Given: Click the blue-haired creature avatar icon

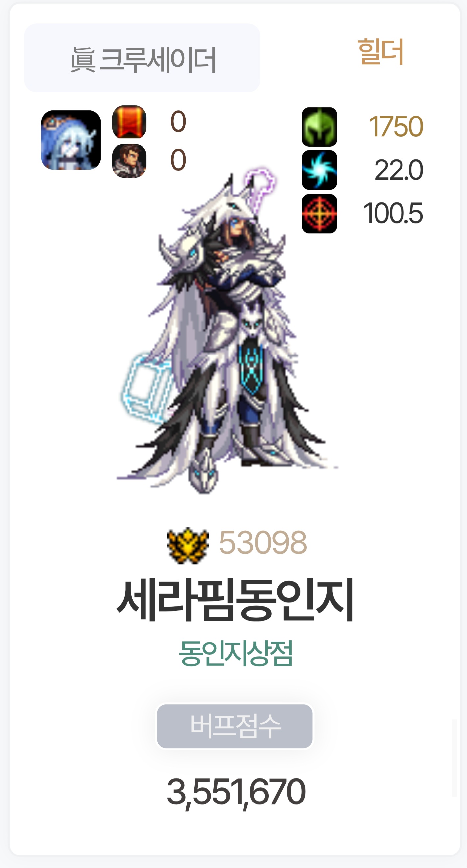Looking at the screenshot, I should (71, 140).
